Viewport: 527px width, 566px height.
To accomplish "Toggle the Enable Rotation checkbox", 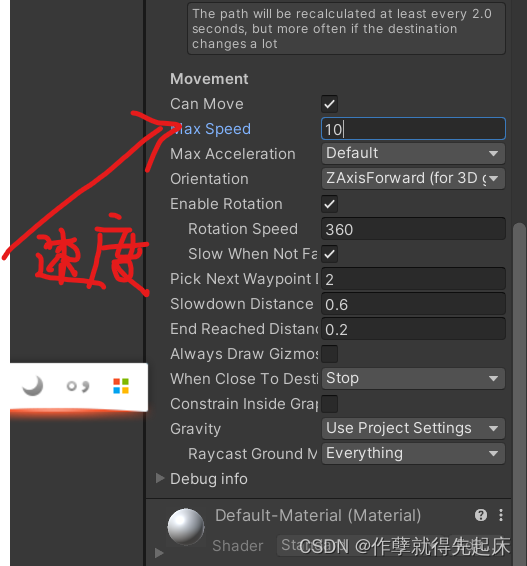I will click(329, 204).
